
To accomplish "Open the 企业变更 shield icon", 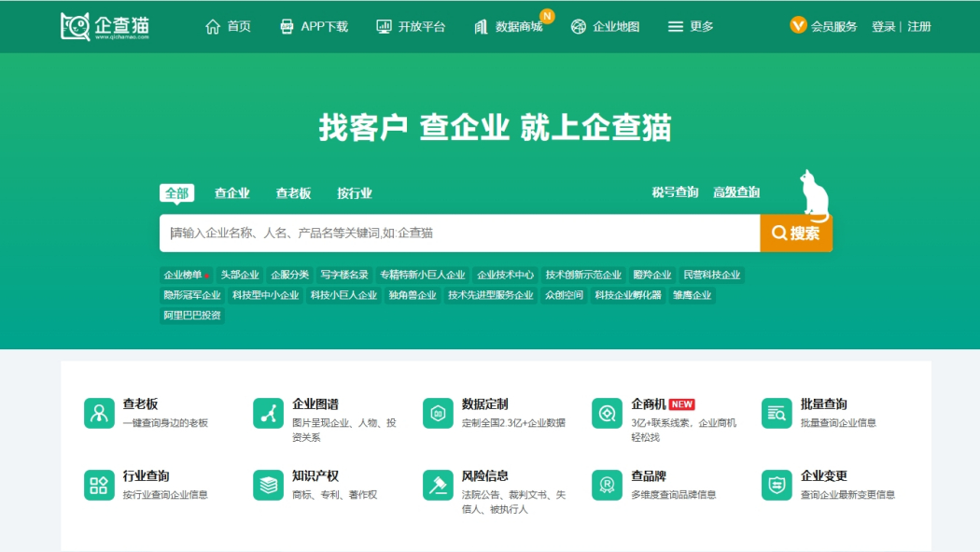I will 777,485.
